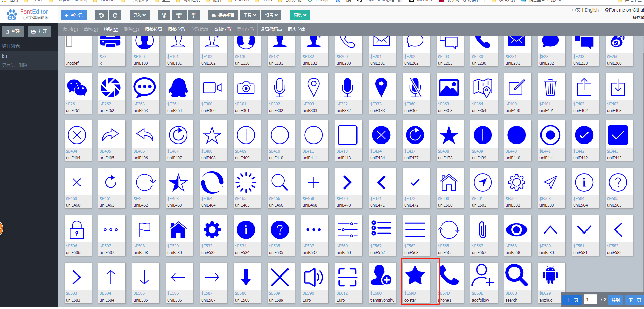Image resolution: width=644 pixels, height=309 pixels.
Task: Switch interface language to English
Action: [591, 10]
